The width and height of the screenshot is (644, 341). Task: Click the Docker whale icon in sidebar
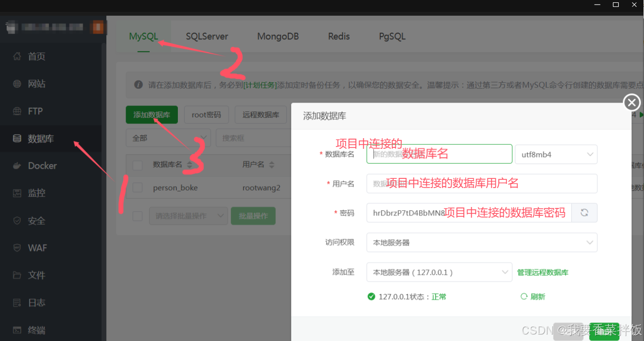17,166
